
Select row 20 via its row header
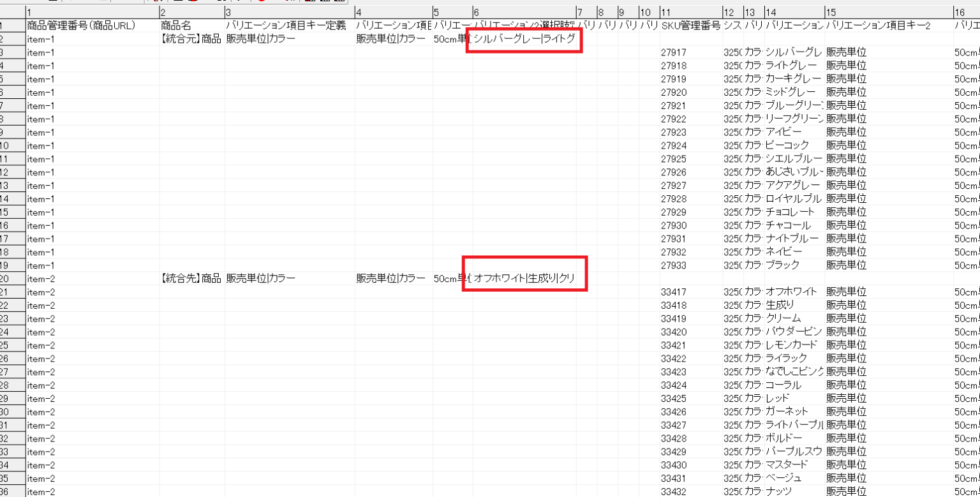click(11, 278)
